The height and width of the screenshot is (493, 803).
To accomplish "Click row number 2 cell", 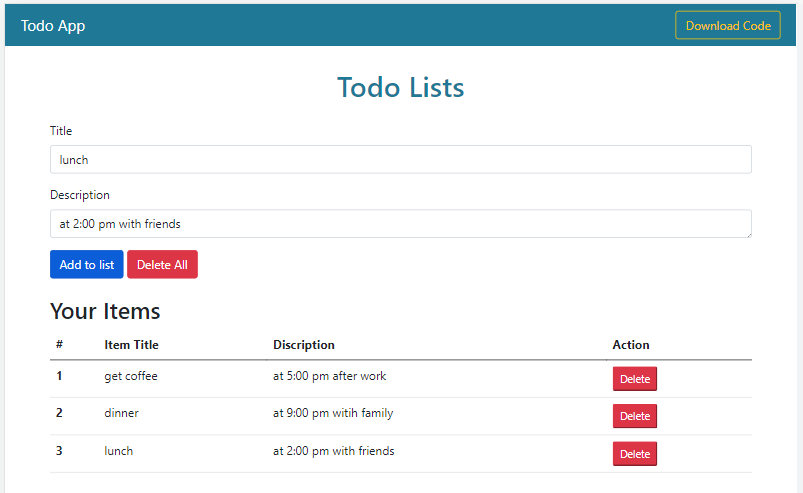I will 59,413.
